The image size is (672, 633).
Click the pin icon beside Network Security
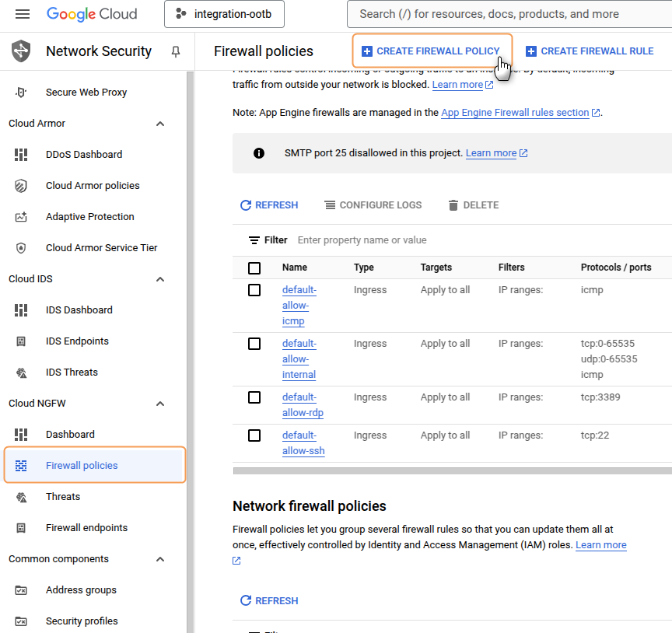176,51
